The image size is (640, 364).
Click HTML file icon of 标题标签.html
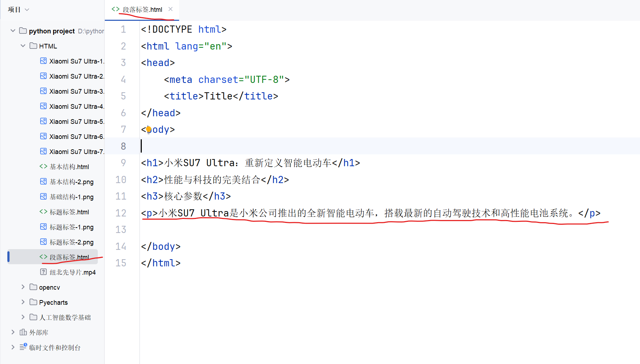point(43,211)
